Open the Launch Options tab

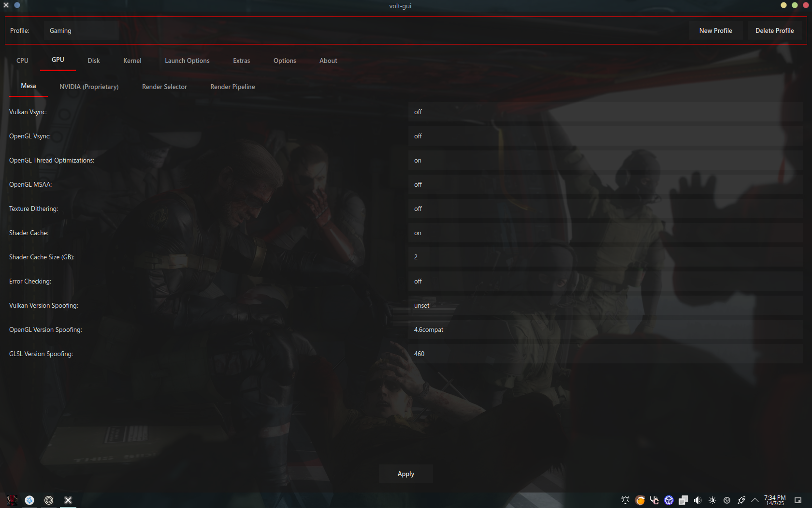187,60
